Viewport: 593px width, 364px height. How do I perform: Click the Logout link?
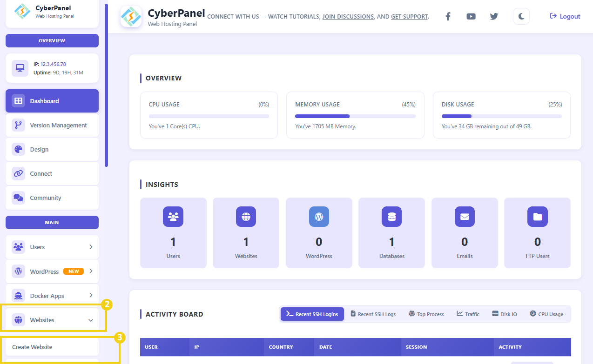pyautogui.click(x=565, y=16)
